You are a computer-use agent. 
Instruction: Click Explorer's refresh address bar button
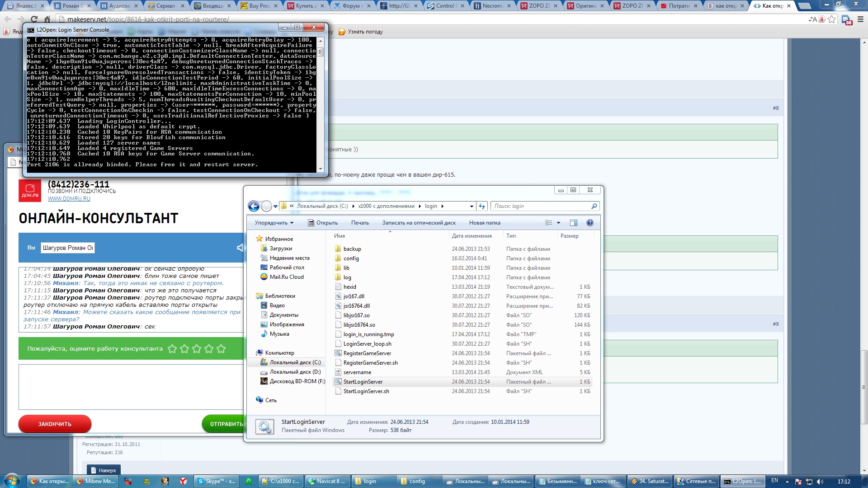tap(482, 206)
